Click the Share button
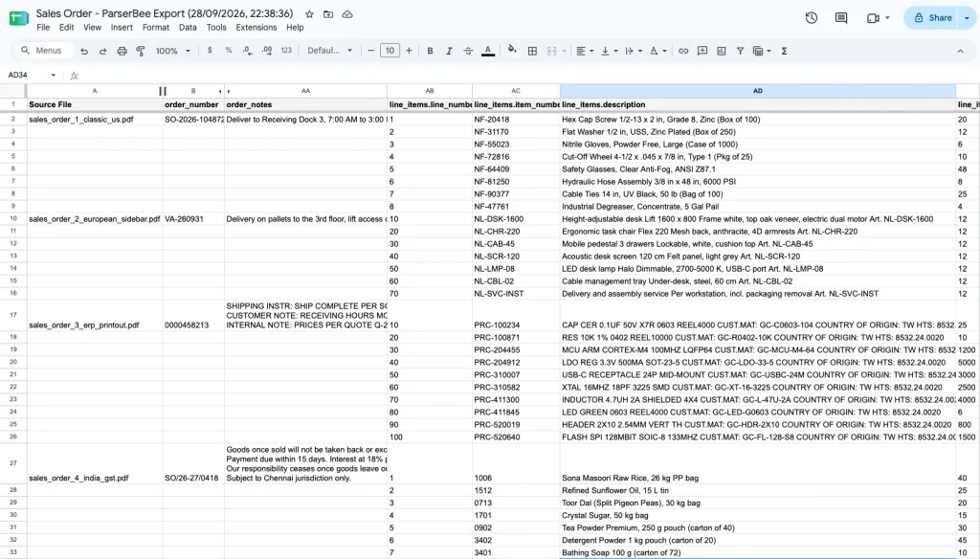 (x=931, y=17)
